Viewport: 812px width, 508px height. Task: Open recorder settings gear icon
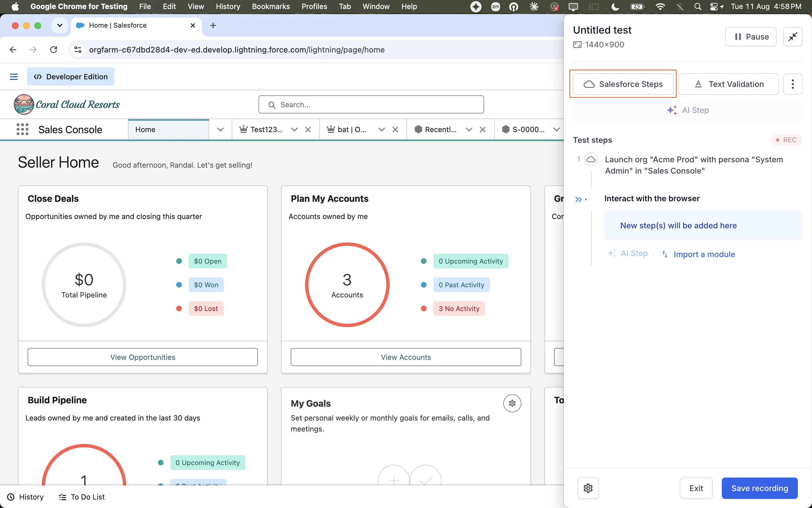click(x=588, y=488)
